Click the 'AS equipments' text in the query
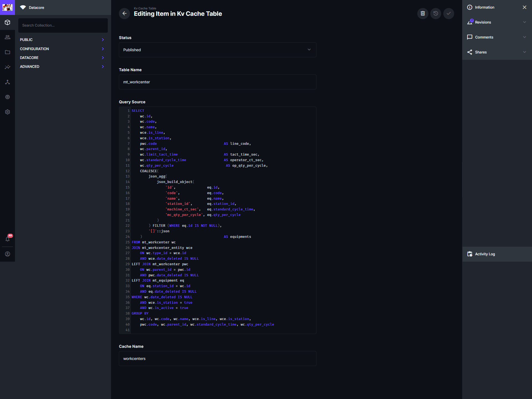This screenshot has height=399, width=532. 237,237
